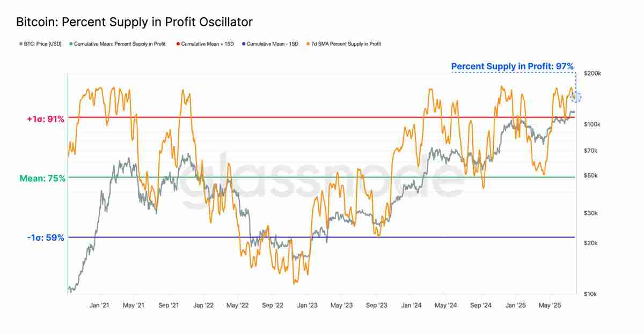Toggle Cumulative Mean: Percent Supply in Profit legend
This screenshot has width=644, height=334.
117,44
